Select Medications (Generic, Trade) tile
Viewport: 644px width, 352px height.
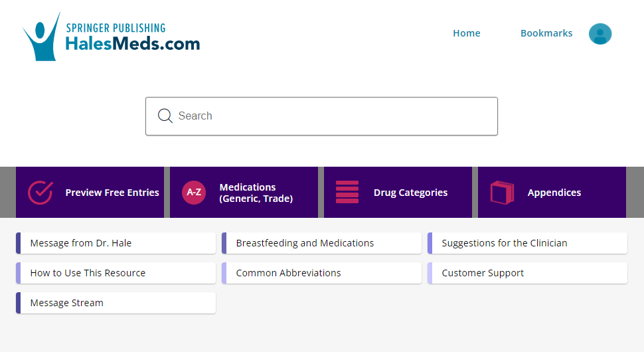point(244,192)
